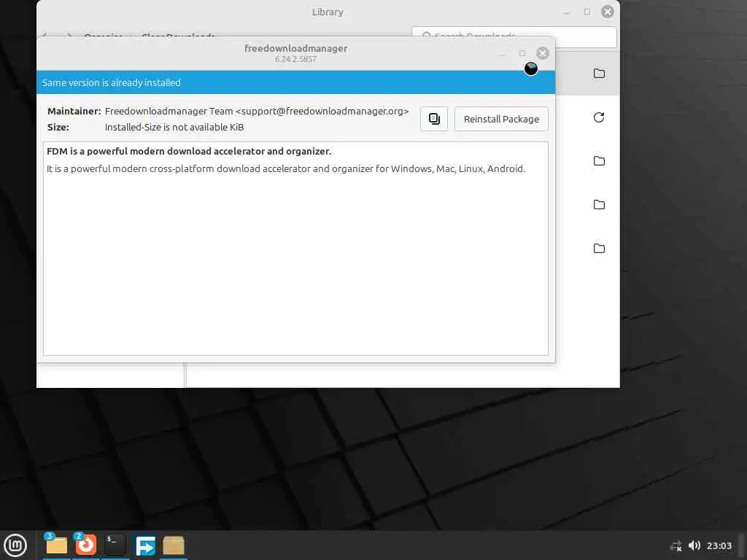Select the package installer taskbar icon
747x560 pixels.
pos(174,545)
